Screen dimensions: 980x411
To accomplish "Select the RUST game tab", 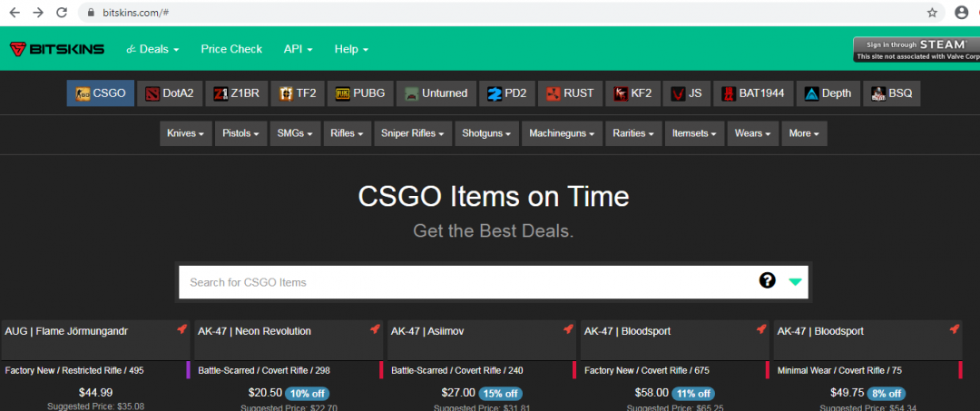I will 569,93.
